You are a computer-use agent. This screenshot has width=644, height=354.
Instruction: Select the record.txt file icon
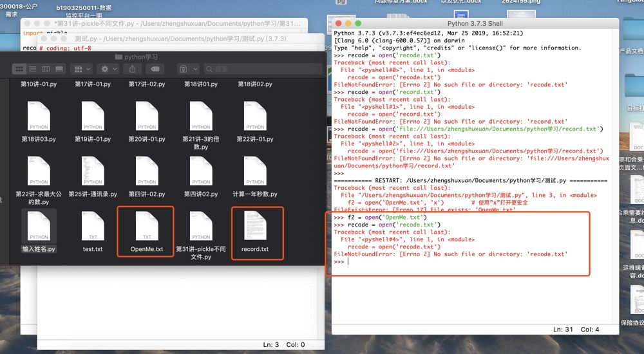255,227
